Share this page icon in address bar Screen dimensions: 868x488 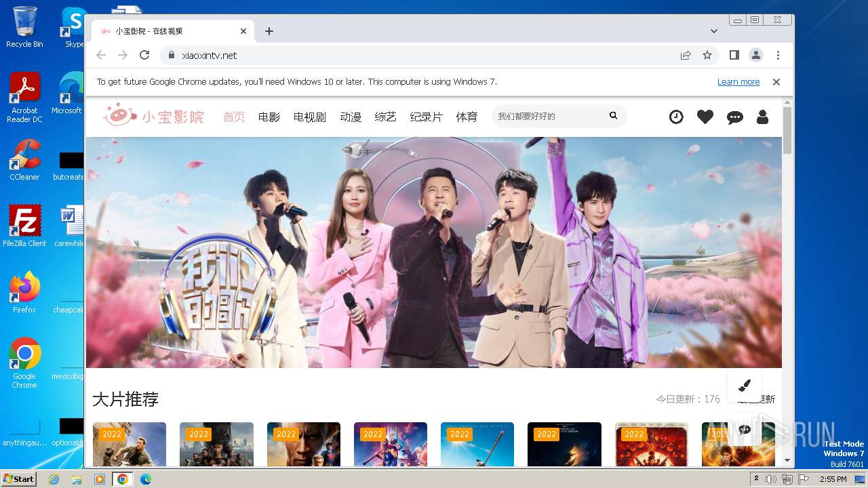point(686,55)
